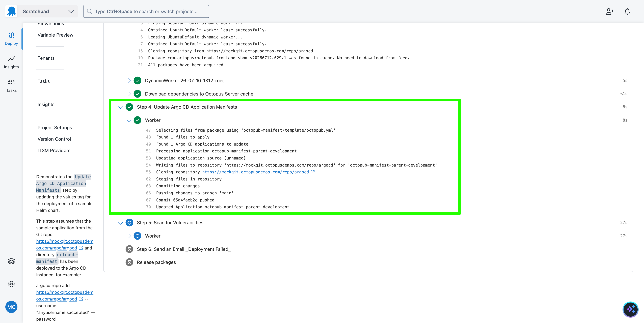Click the project search input field
Screen dimensions: 644x323
pos(146,12)
